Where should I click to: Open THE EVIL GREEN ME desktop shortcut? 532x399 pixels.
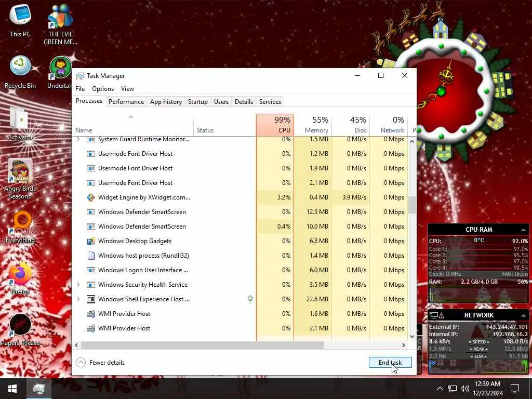[60, 24]
